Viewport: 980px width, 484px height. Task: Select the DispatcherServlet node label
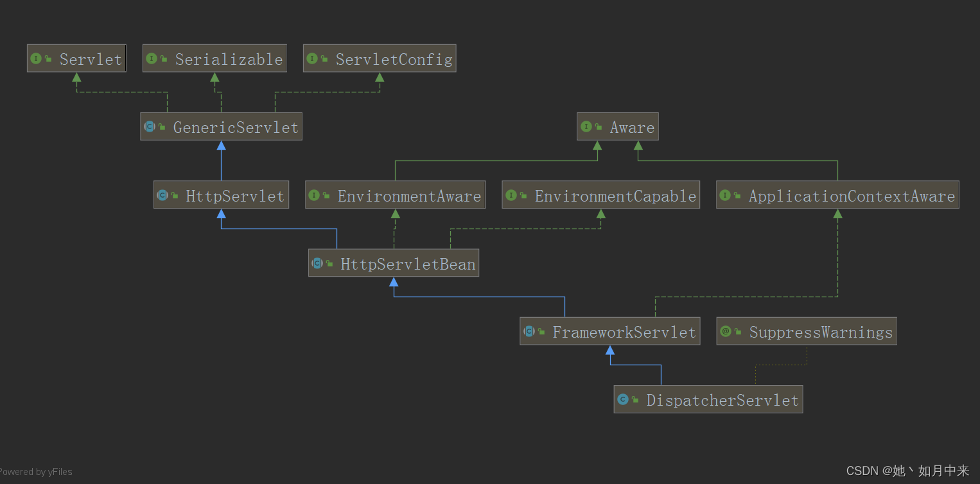pyautogui.click(x=722, y=400)
